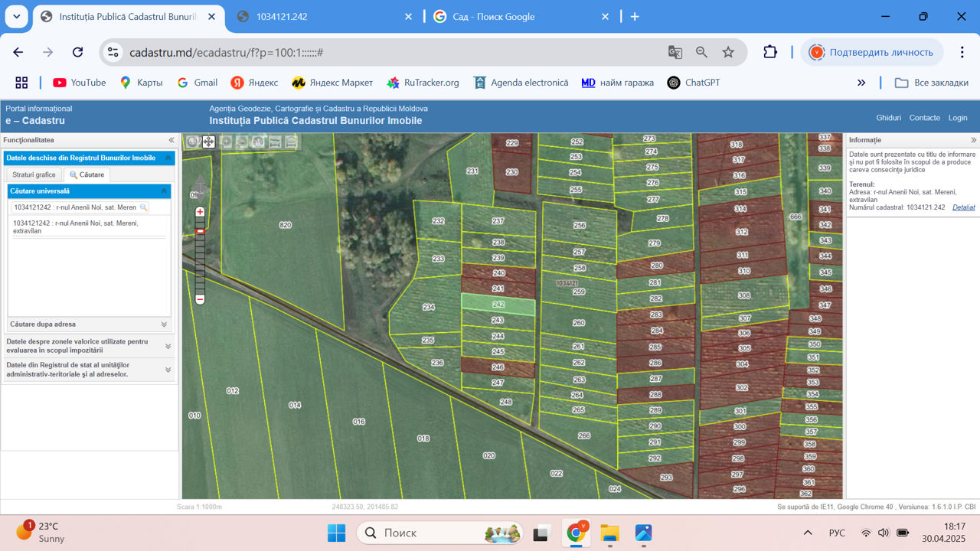Collapse the Informație side panel

pos(974,140)
